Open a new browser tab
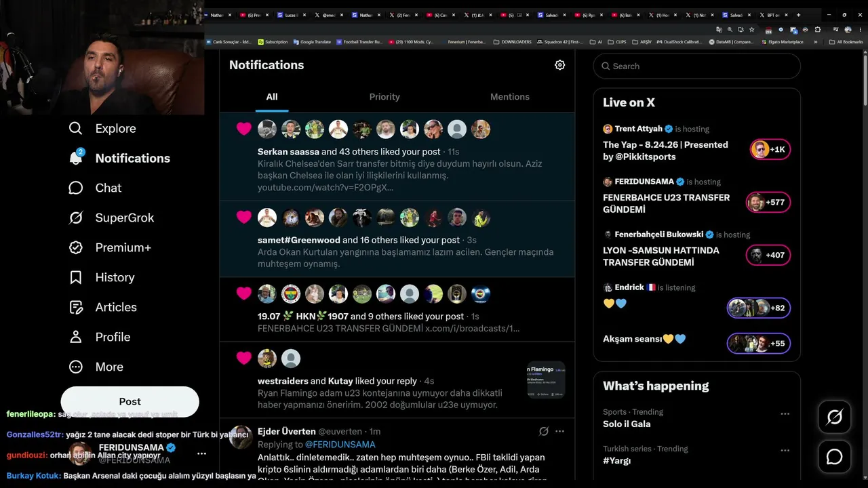The height and width of the screenshot is (488, 868). click(798, 15)
